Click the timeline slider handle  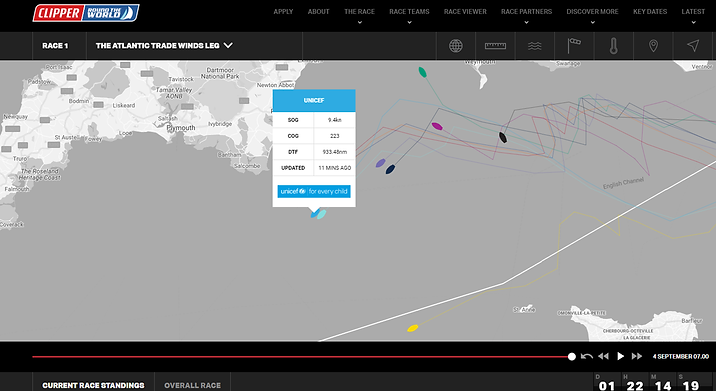pyautogui.click(x=572, y=357)
